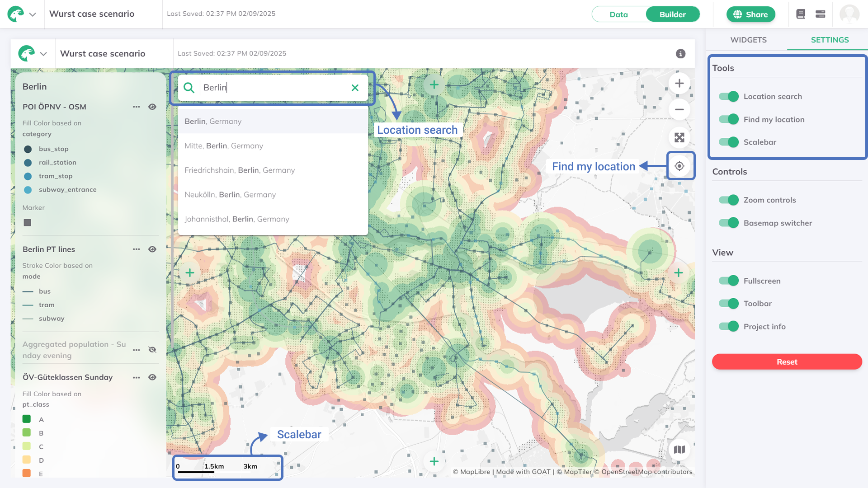The width and height of the screenshot is (868, 488).
Task: Switch to the WIDGETS tab
Action: [748, 40]
